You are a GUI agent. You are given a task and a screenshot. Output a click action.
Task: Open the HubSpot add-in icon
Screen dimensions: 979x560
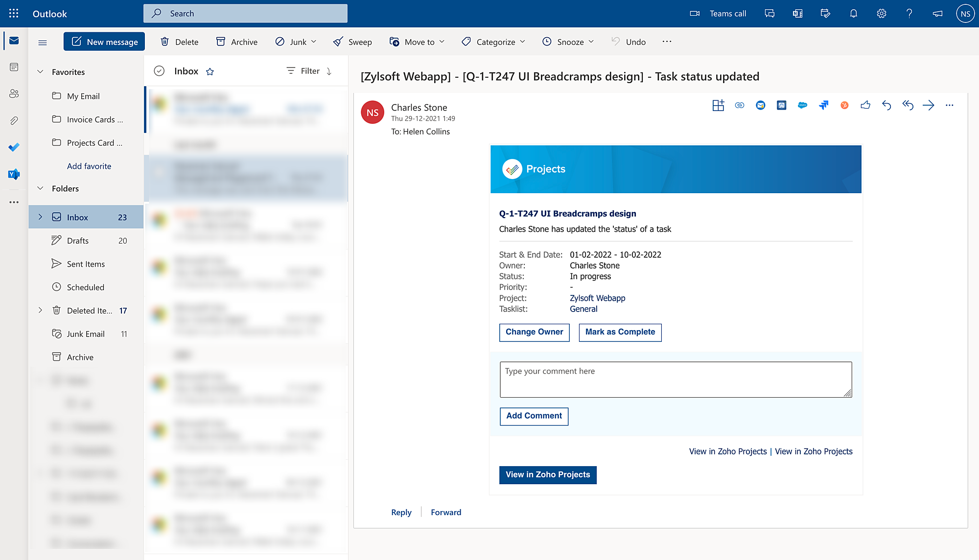pyautogui.click(x=844, y=105)
